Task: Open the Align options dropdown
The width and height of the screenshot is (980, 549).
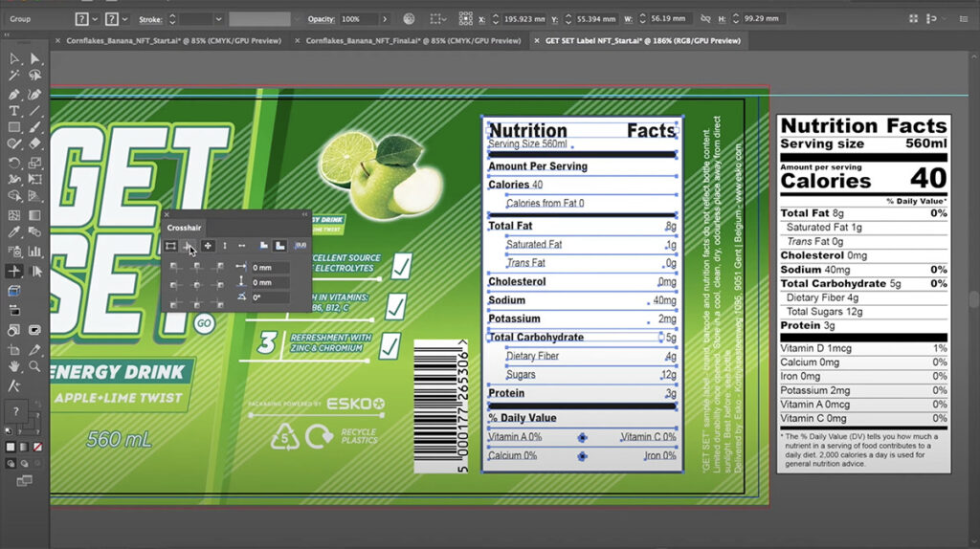Action: pos(438,19)
